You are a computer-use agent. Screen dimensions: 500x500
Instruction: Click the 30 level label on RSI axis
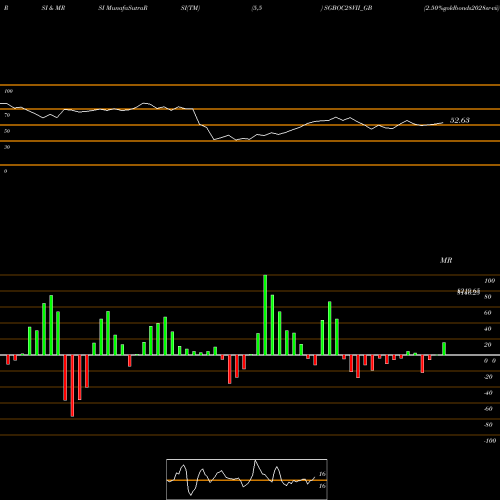[7, 147]
